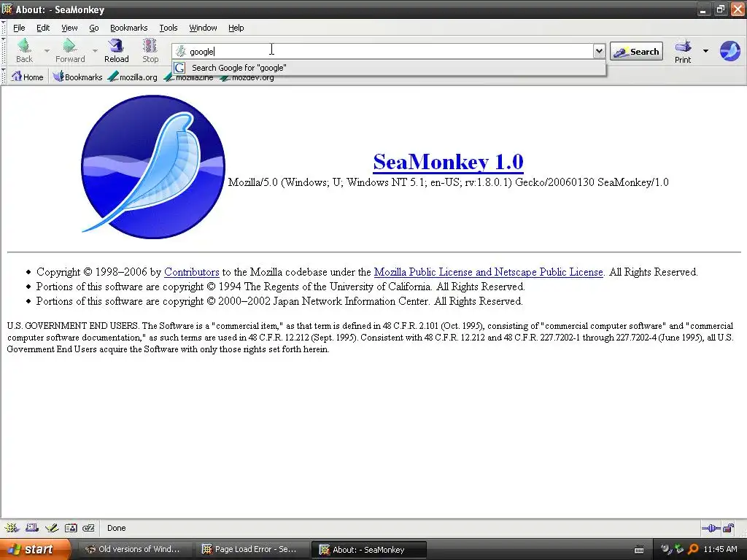Image resolution: width=747 pixels, height=560 pixels.
Task: Collapse the menu bar grippy handle
Action: 4,28
